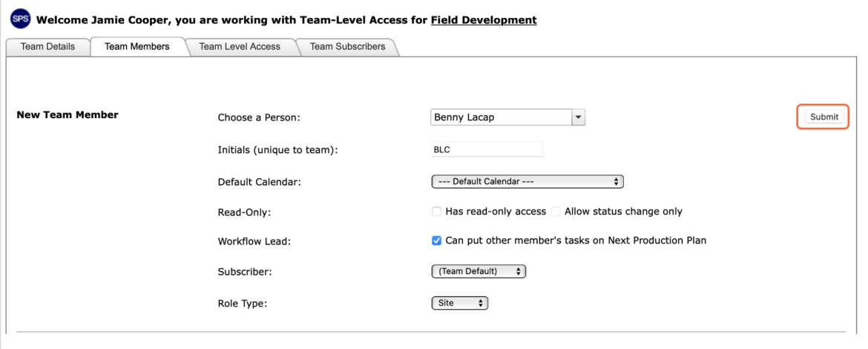The height and width of the screenshot is (349, 868).
Task: Open the Subscriber Team Default dropdown
Action: (479, 272)
